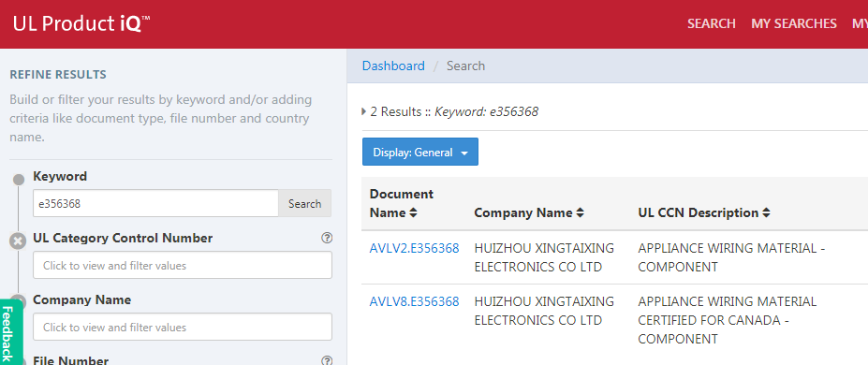Remove UL Category Control Number filter (x icon)
The width and height of the screenshot is (868, 365).
tap(18, 241)
